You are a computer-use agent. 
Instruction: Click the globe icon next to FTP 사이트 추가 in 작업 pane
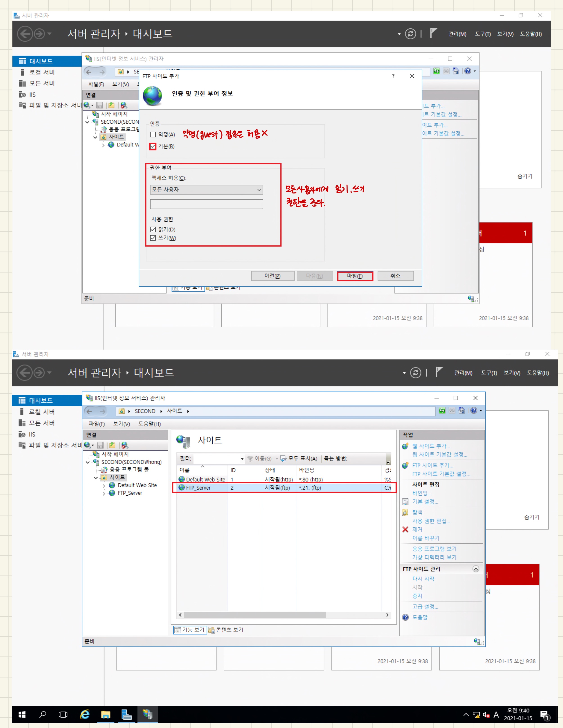click(x=405, y=465)
